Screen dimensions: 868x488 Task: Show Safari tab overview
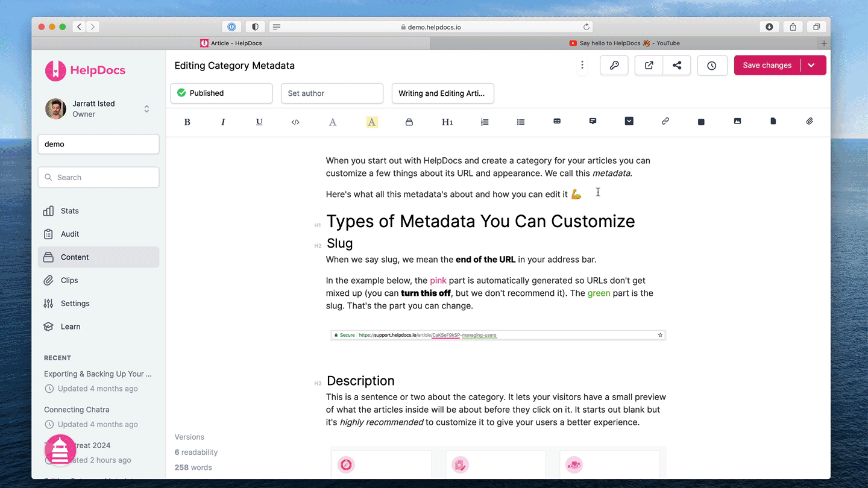(816, 27)
